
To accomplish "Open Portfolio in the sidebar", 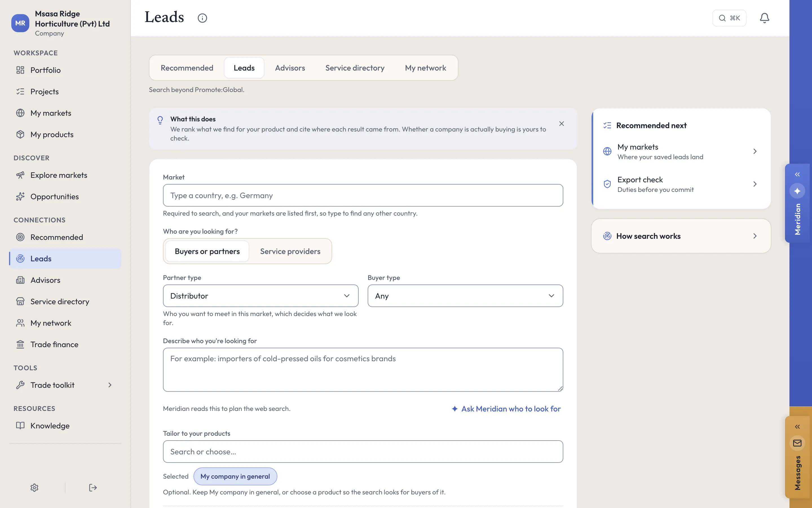I will [65, 70].
